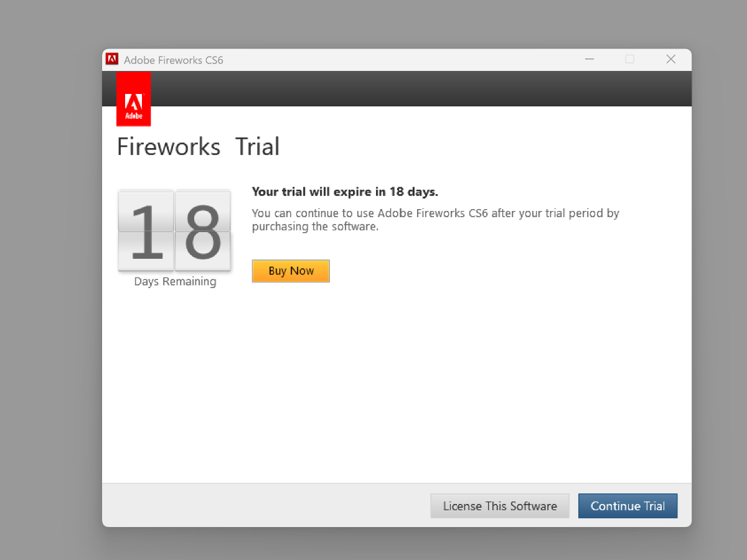
Task: Click the digit 1 countdown tile
Action: 146,231
